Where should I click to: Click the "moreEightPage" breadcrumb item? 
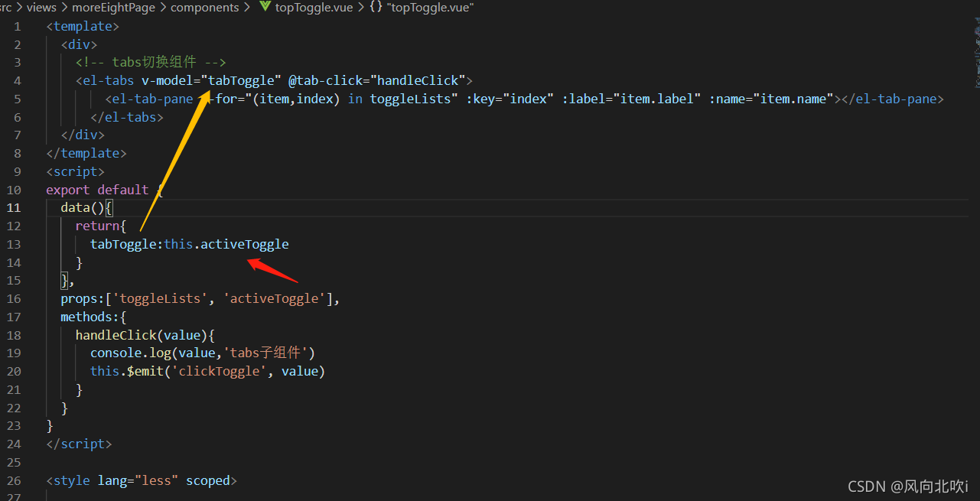(113, 8)
